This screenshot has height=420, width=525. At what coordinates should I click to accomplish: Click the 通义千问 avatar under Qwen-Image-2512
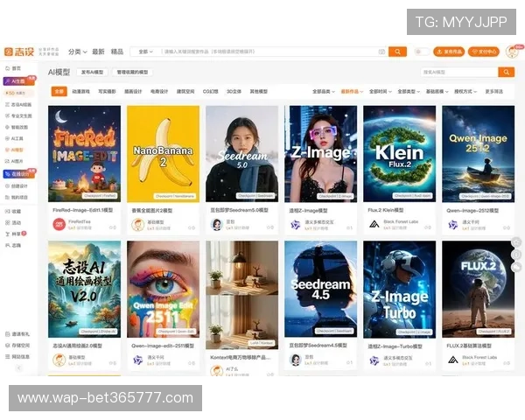pos(453,224)
